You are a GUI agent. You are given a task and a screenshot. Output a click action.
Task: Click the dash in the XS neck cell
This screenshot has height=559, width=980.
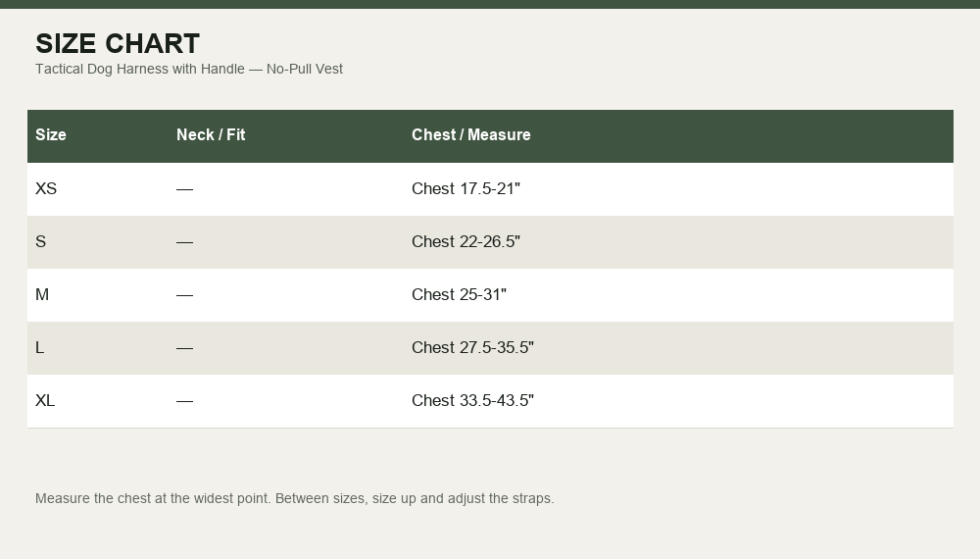coord(184,189)
